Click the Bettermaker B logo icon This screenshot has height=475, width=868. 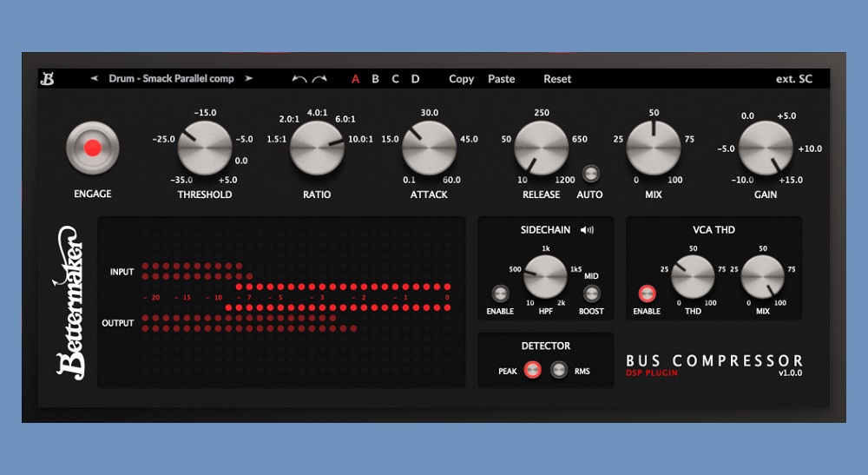click(x=48, y=79)
